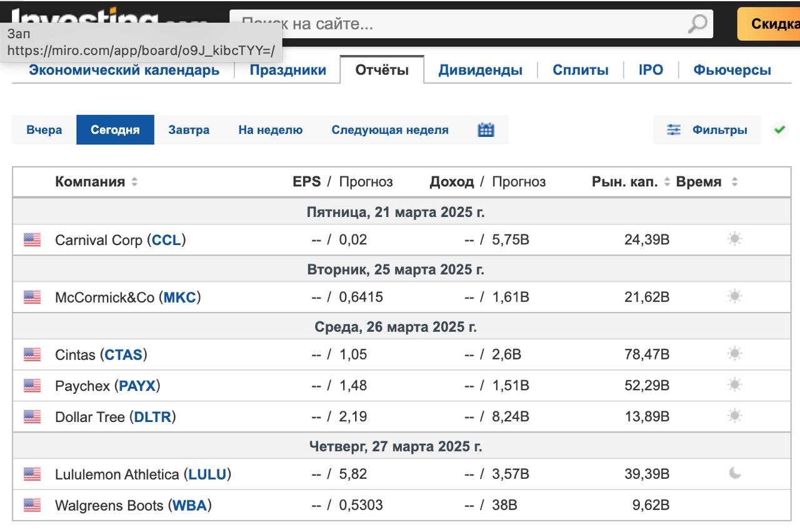Image resolution: width=800 pixels, height=532 pixels.
Task: Show earnings for На неделю
Action: 271,130
